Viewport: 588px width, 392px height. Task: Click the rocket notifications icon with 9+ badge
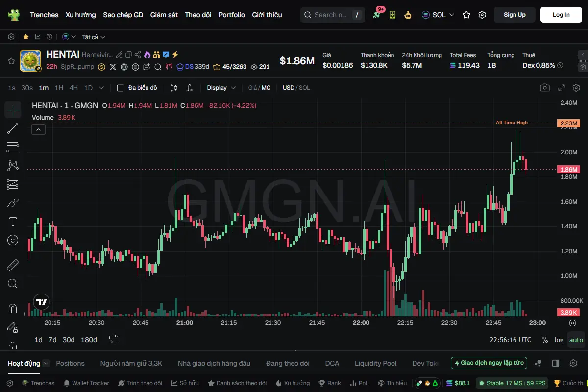point(376,15)
